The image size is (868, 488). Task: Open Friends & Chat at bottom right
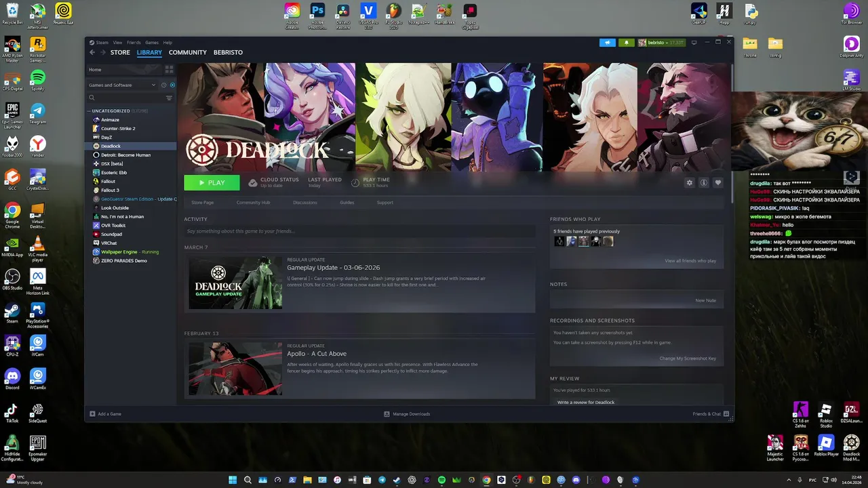(711, 414)
